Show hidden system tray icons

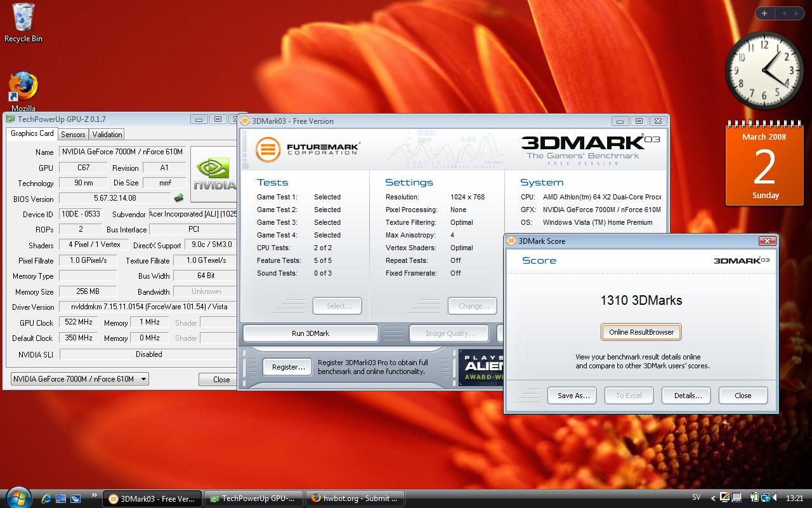(713, 498)
